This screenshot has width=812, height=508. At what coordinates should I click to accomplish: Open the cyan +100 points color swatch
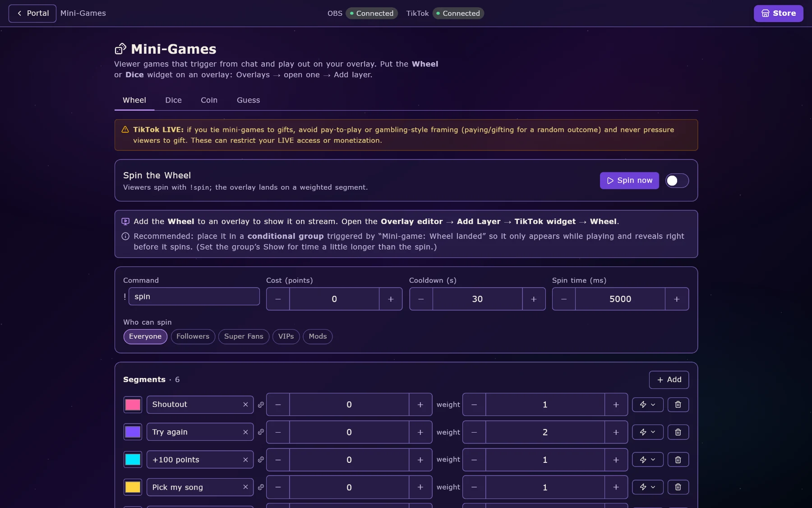[x=133, y=460]
